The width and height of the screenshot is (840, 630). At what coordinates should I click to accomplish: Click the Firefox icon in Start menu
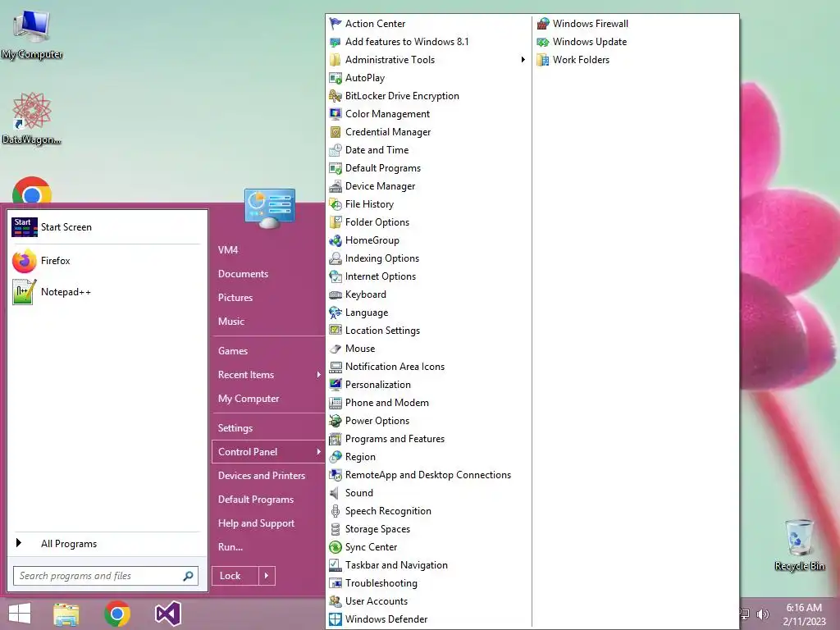point(24,261)
